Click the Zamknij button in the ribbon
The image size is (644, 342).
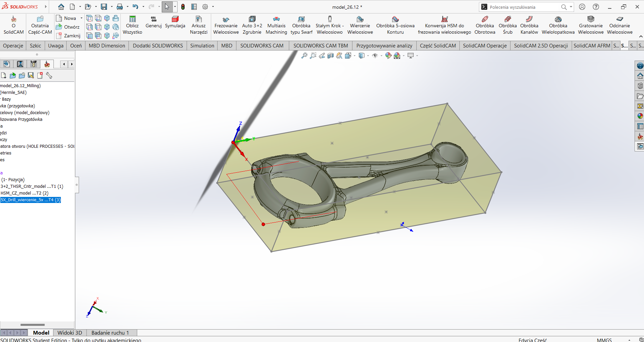click(x=69, y=36)
